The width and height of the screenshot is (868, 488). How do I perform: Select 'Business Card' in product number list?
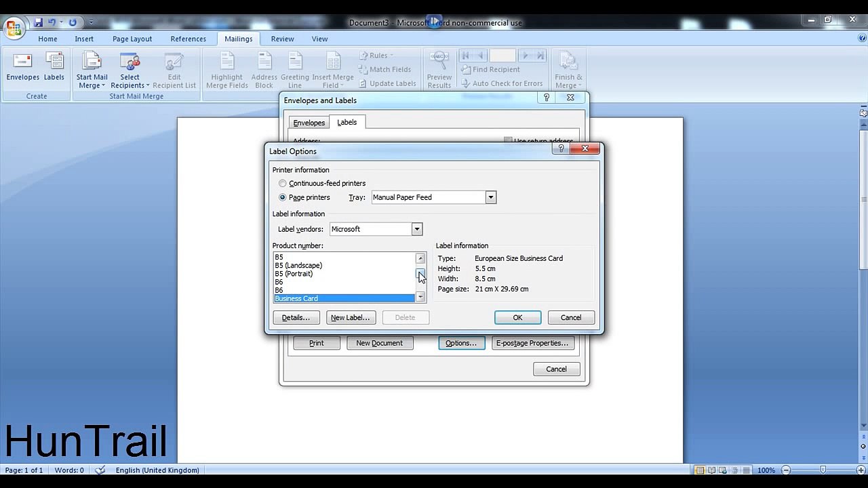(x=344, y=298)
